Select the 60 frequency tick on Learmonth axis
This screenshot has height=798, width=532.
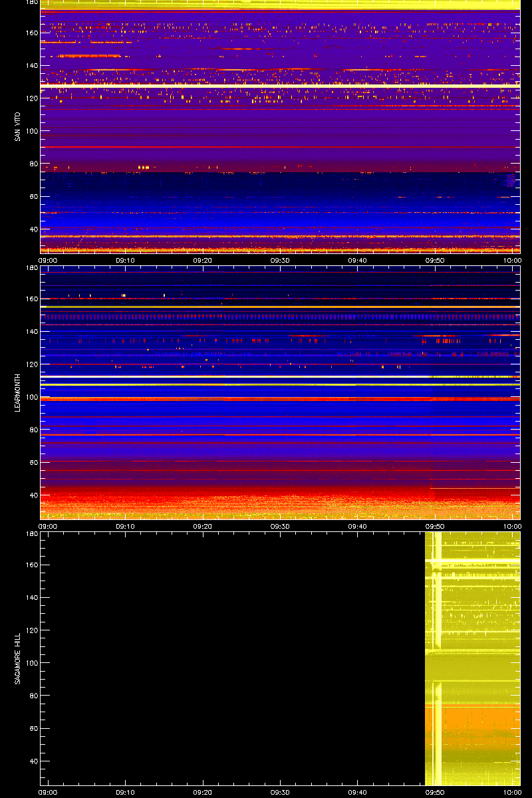pos(33,462)
